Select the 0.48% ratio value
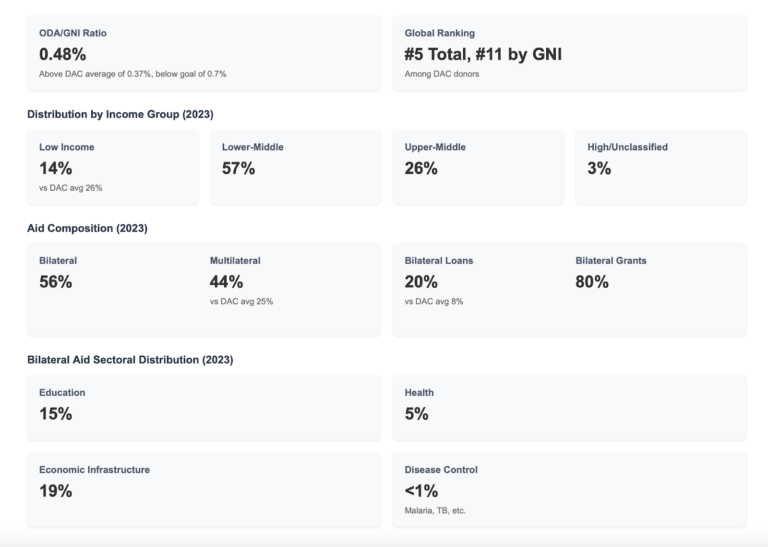Viewport: 768px width, 547px height. click(x=63, y=54)
